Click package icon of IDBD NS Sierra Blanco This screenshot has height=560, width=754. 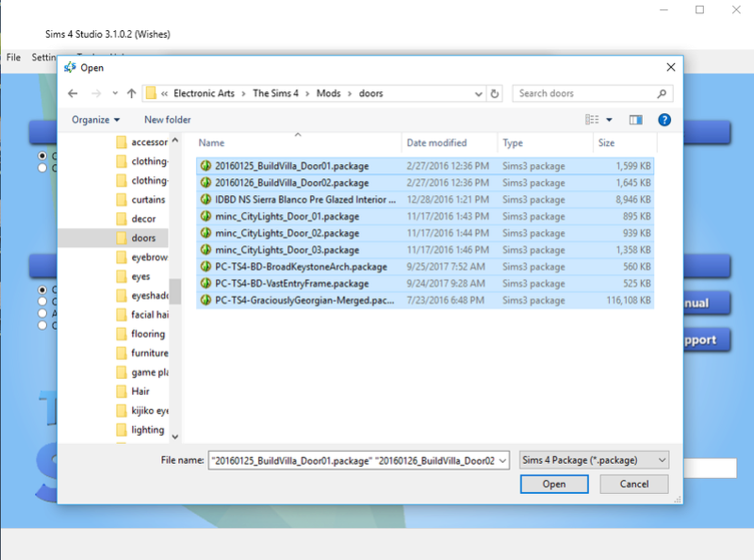(x=205, y=199)
